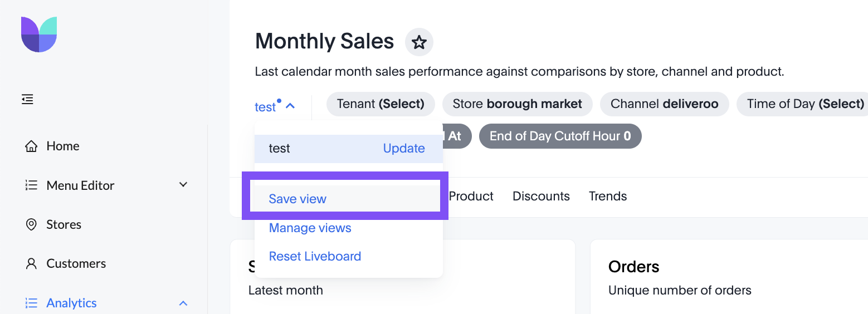Favorite Monthly Sales with the star icon

pyautogui.click(x=419, y=42)
